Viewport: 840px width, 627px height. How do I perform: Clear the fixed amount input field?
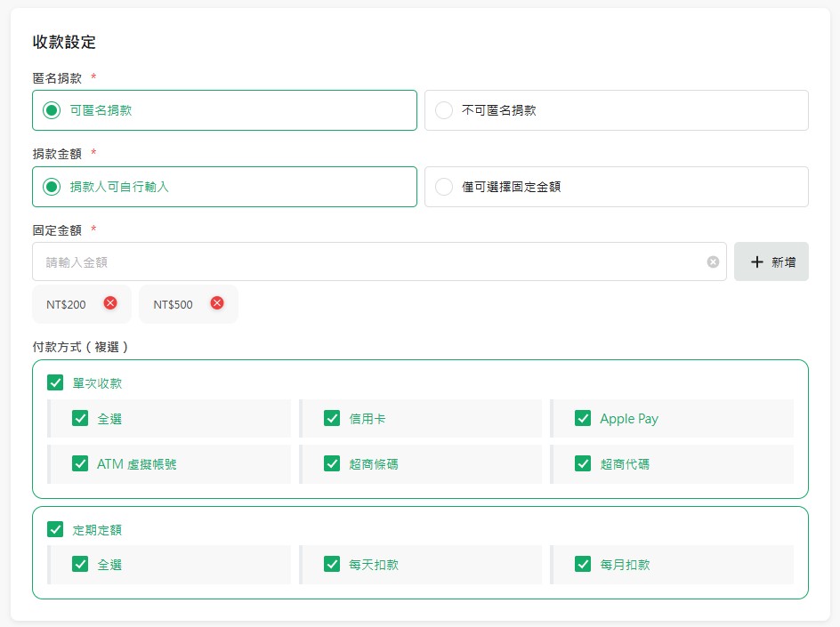(x=713, y=262)
